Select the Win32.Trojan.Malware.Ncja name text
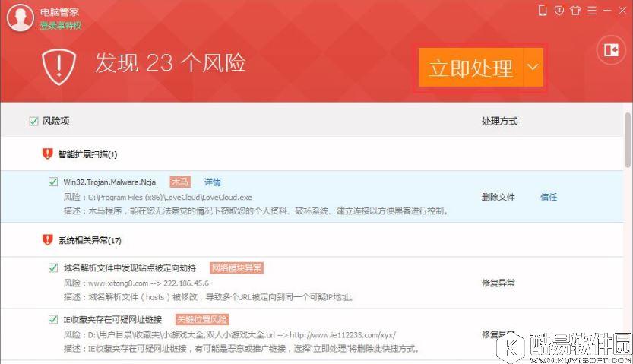 pyautogui.click(x=109, y=182)
